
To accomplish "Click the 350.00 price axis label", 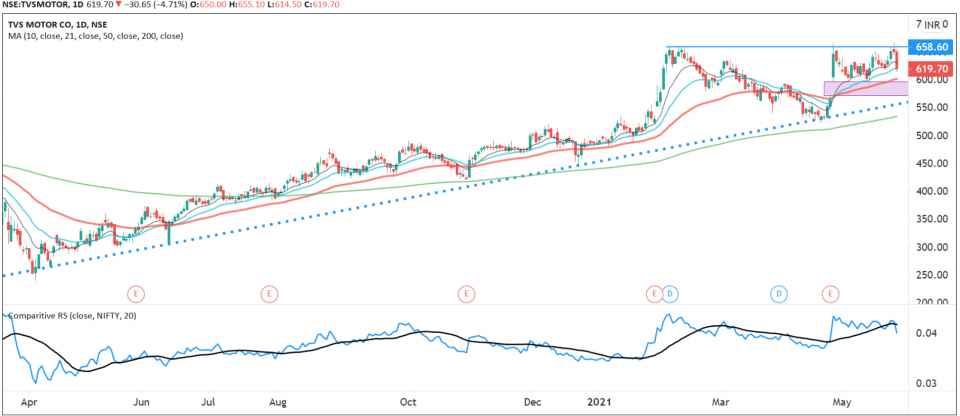I will pyautogui.click(x=932, y=219).
